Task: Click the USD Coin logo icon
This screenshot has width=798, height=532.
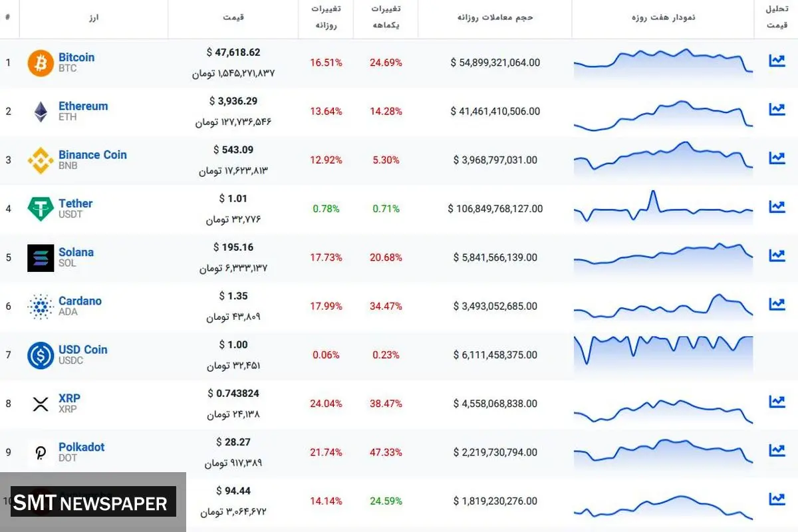Action: [x=41, y=355]
